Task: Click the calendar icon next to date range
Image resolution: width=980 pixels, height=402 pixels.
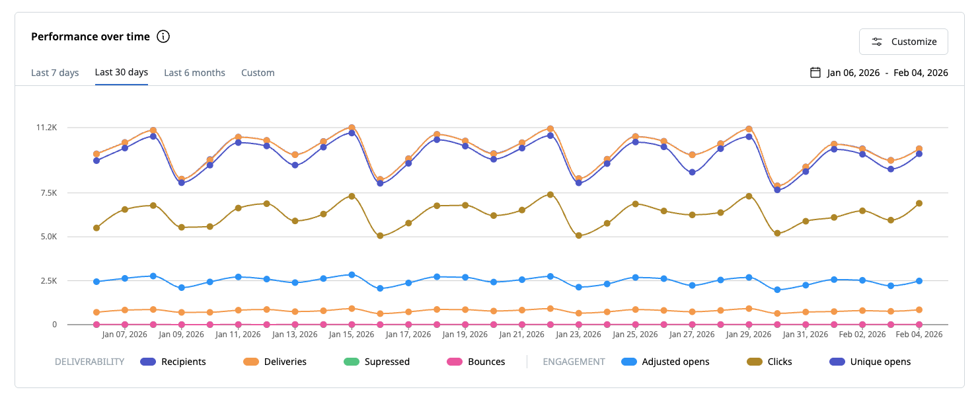Action: pyautogui.click(x=815, y=73)
